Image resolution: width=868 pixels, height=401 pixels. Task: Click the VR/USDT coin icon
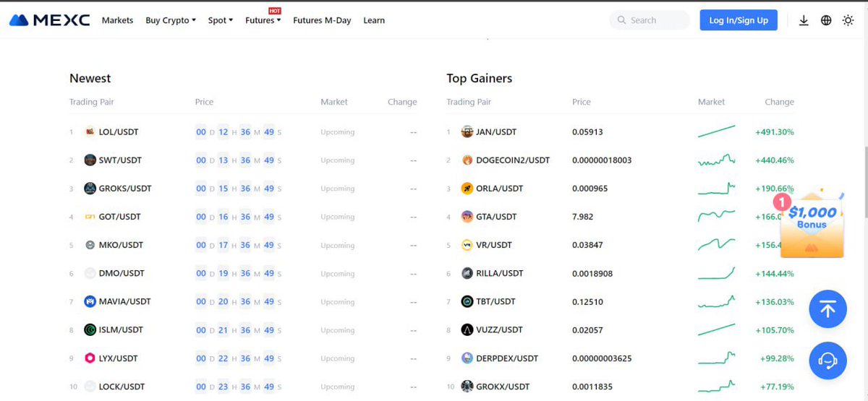[x=467, y=245]
